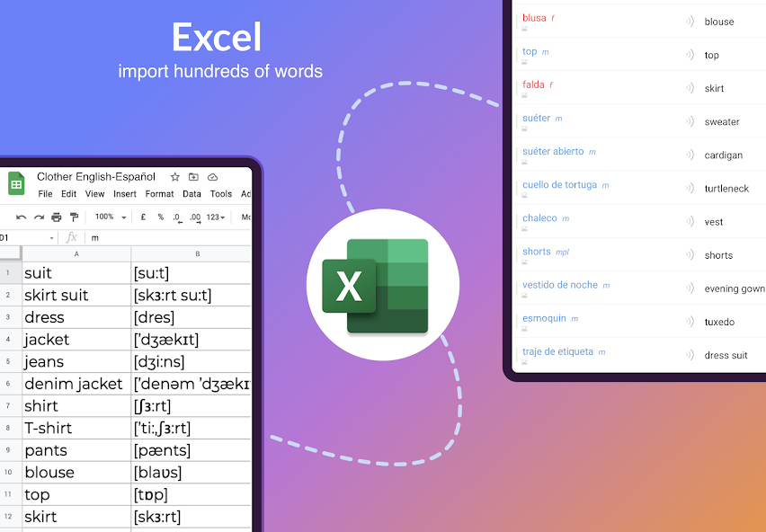Click the undo arrow in toolbar

[x=22, y=217]
